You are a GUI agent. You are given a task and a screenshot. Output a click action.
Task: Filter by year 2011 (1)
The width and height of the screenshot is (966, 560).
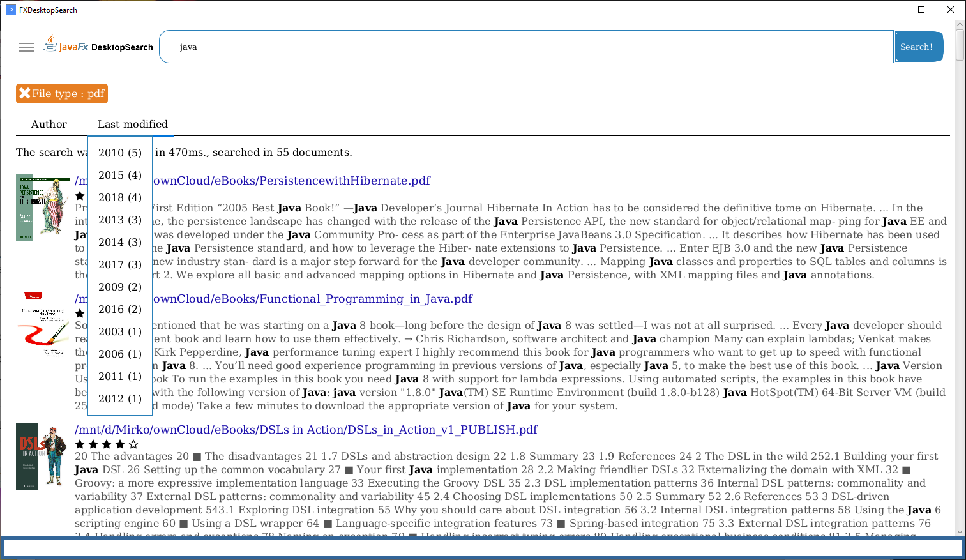pyautogui.click(x=120, y=376)
